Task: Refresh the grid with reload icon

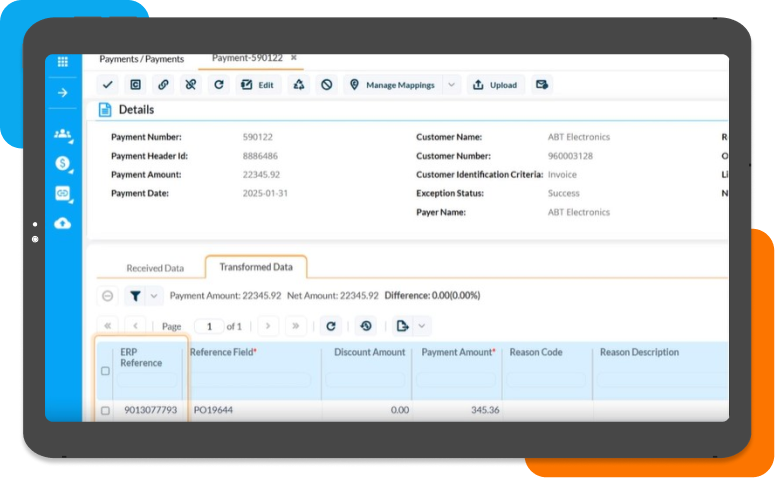Action: [x=331, y=326]
